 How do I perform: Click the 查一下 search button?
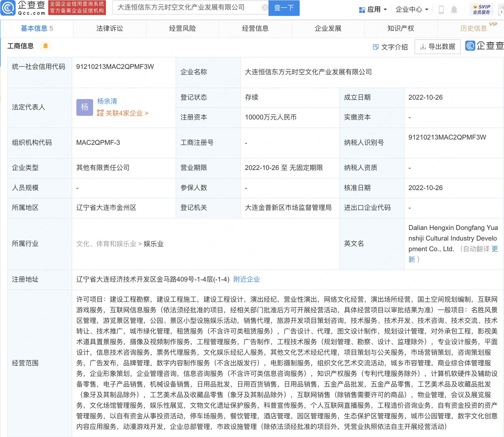[x=284, y=8]
